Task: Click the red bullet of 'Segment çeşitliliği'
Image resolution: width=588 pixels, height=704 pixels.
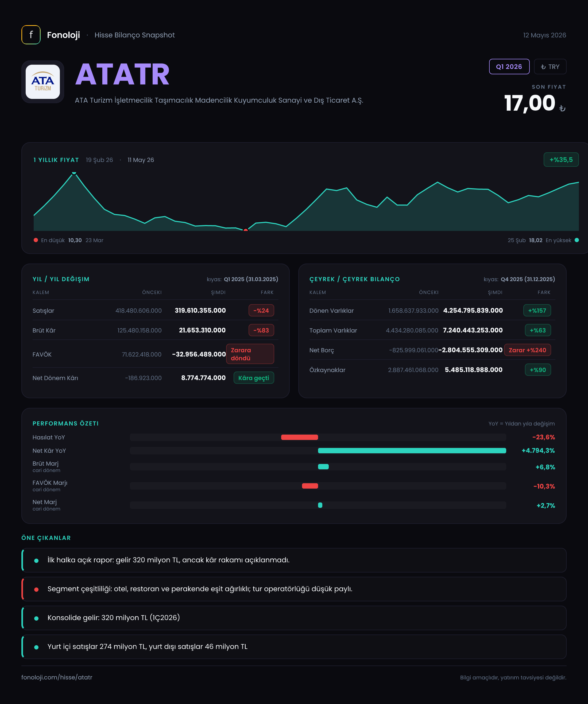Action: [36, 589]
